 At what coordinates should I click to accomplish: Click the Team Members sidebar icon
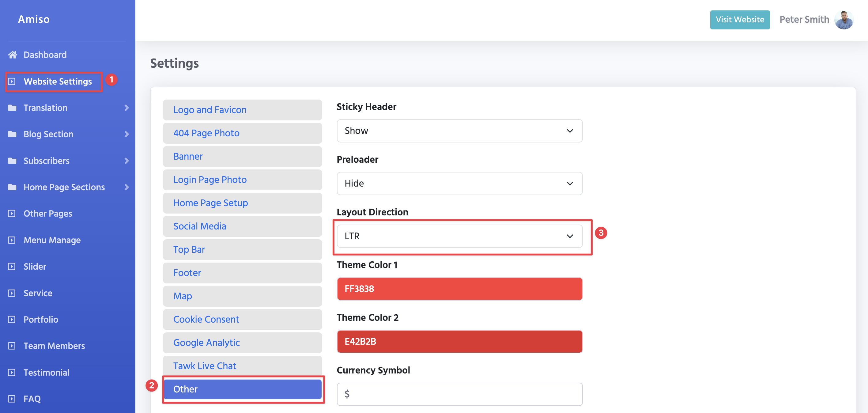(12, 346)
